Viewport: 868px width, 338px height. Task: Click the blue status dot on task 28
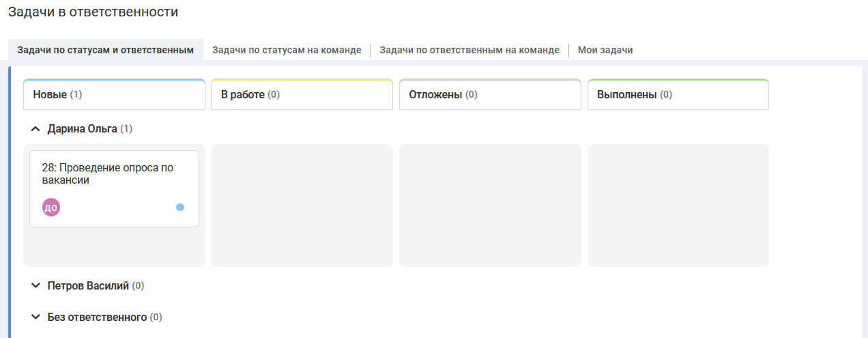pos(180,207)
